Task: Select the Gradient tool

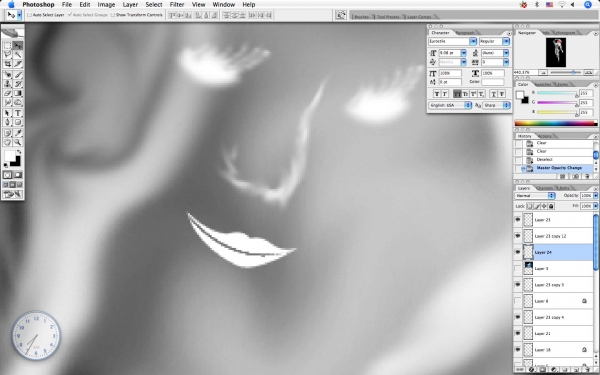Action: coord(18,93)
